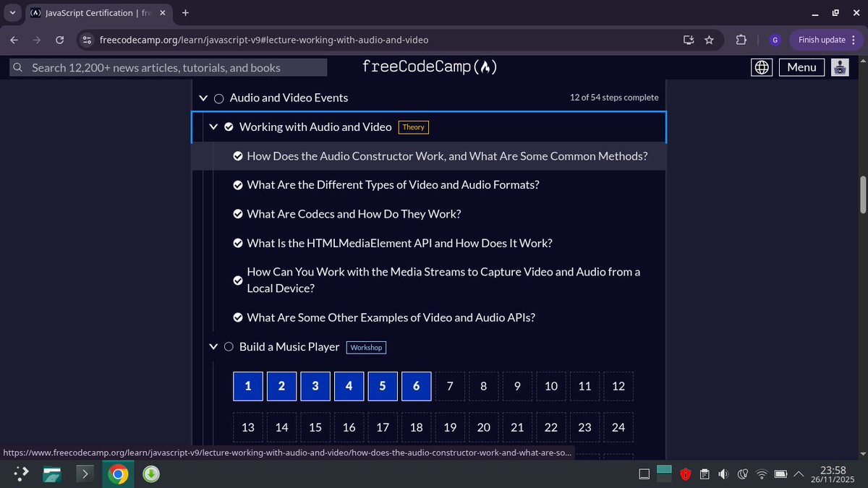This screenshot has width=868, height=488.
Task: Click checkmark beside HTMLMediaElement API lecture
Action: coord(237,244)
